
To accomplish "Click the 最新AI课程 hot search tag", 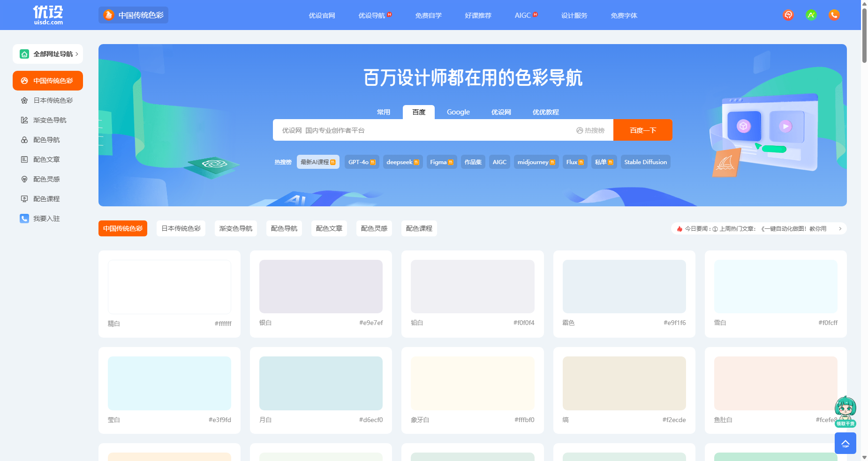I will point(318,162).
